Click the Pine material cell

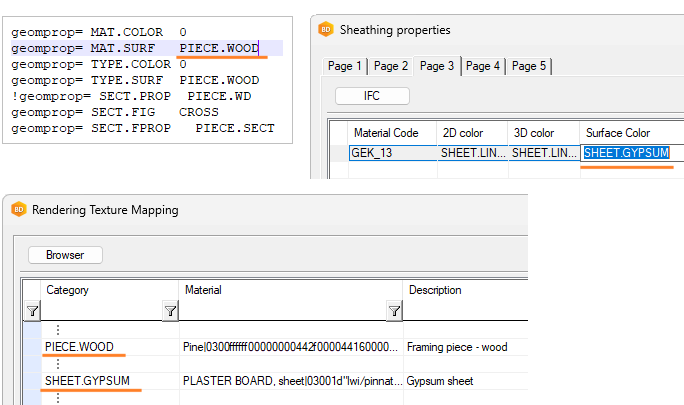pyautogui.click(x=290, y=347)
